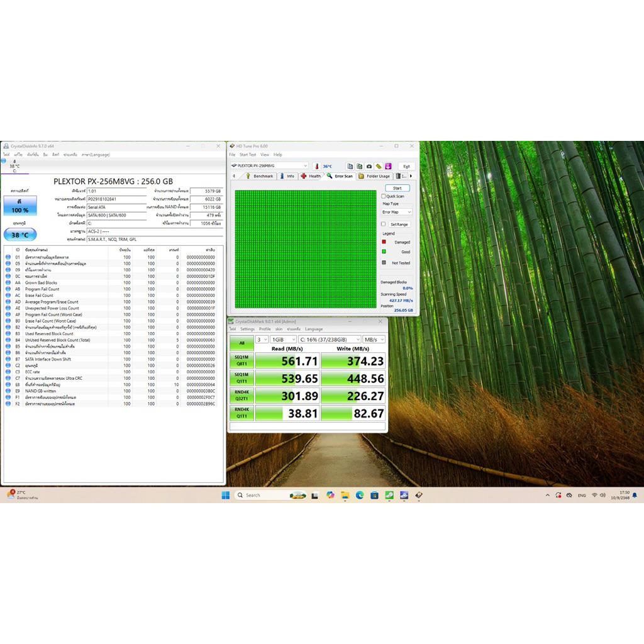Click the good health status box
644x644 pixels.
20,206
